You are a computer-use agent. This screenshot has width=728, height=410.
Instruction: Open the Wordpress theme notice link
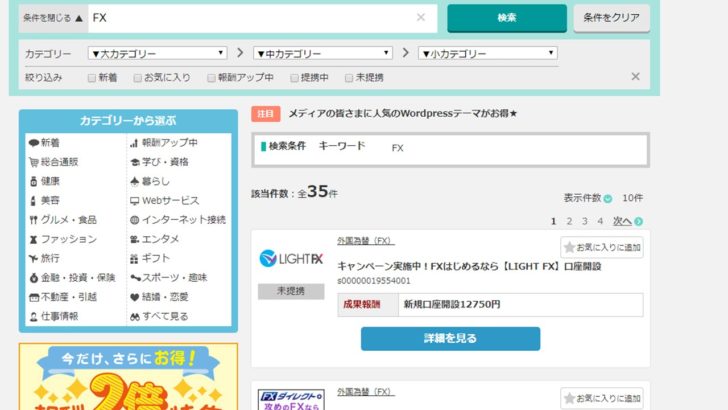[x=403, y=113]
